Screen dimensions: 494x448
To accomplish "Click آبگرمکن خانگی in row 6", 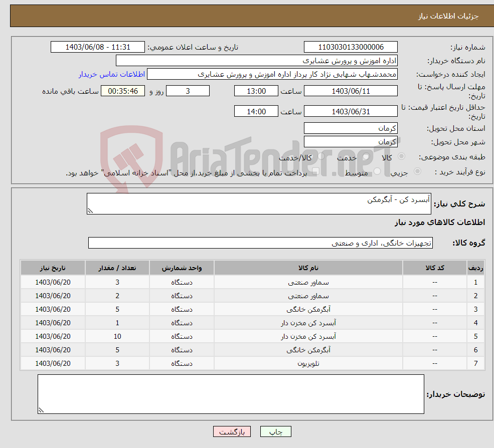I will (308, 350).
